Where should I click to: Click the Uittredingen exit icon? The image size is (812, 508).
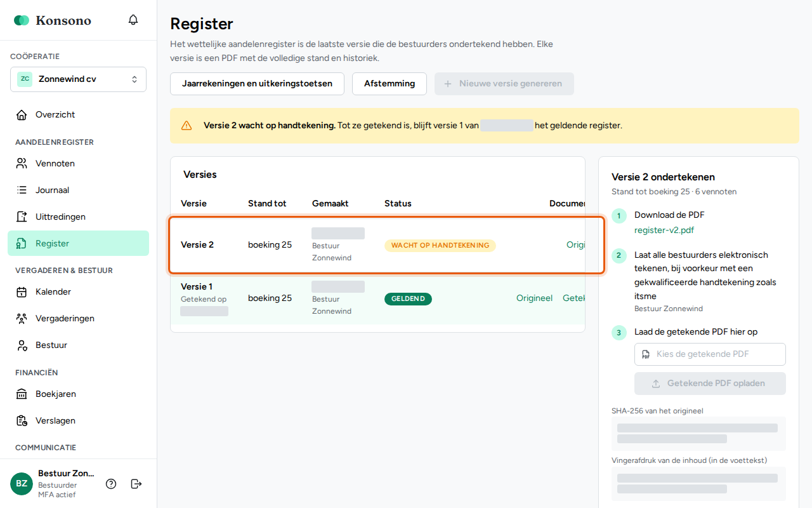(22, 217)
